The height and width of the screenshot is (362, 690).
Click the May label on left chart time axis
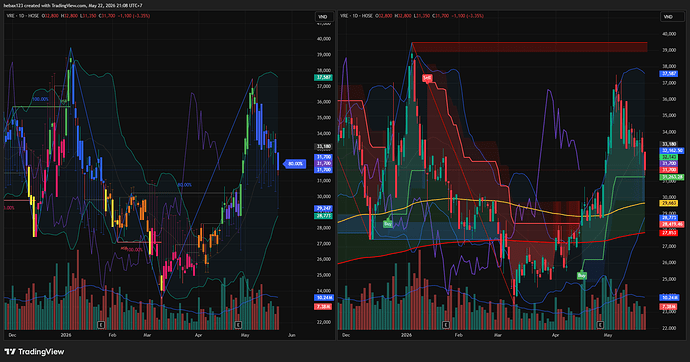(x=245, y=335)
